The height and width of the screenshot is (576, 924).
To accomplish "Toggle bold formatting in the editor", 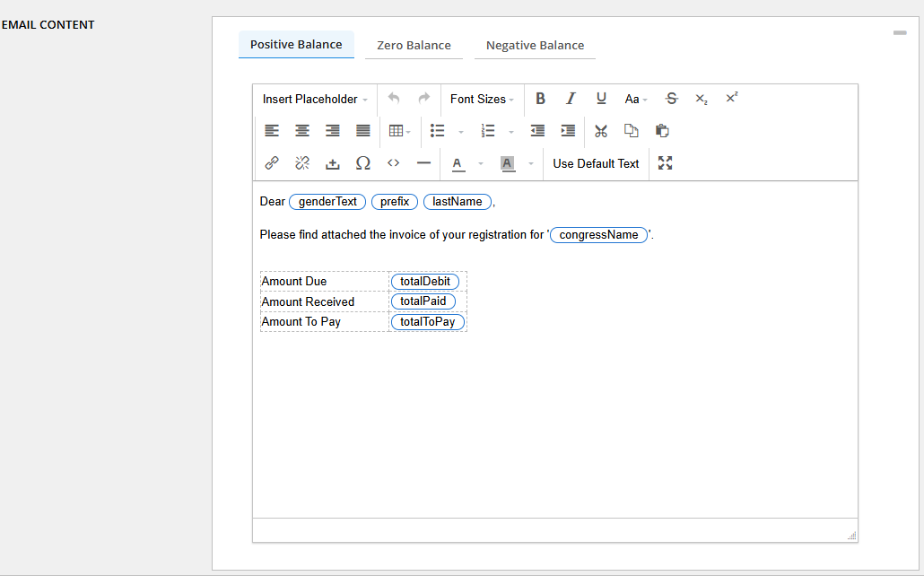I will [540, 99].
